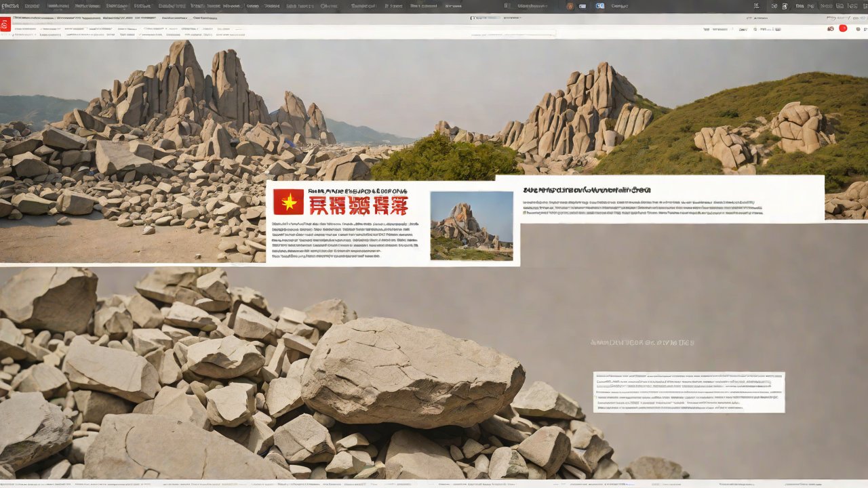Click the bold headline in the right text card
This screenshot has width=868, height=488.
[587, 190]
